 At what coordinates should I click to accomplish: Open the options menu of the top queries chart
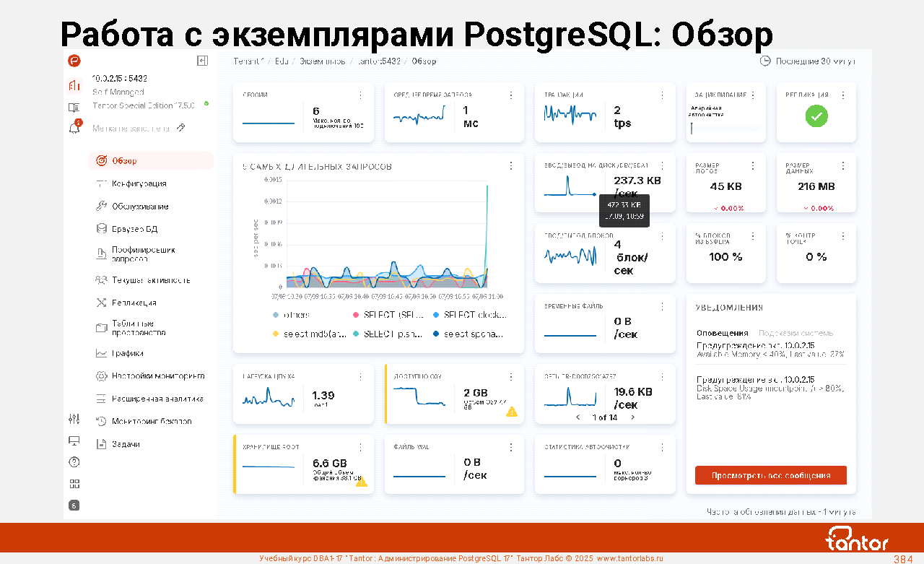coord(511,166)
